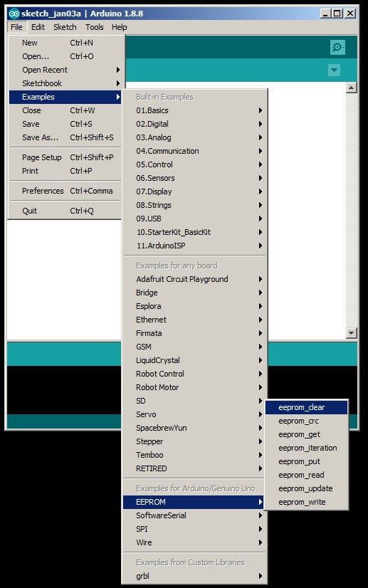The width and height of the screenshot is (368, 588).
Task: Click the vertical editor scrollbar track
Action: coord(351,210)
